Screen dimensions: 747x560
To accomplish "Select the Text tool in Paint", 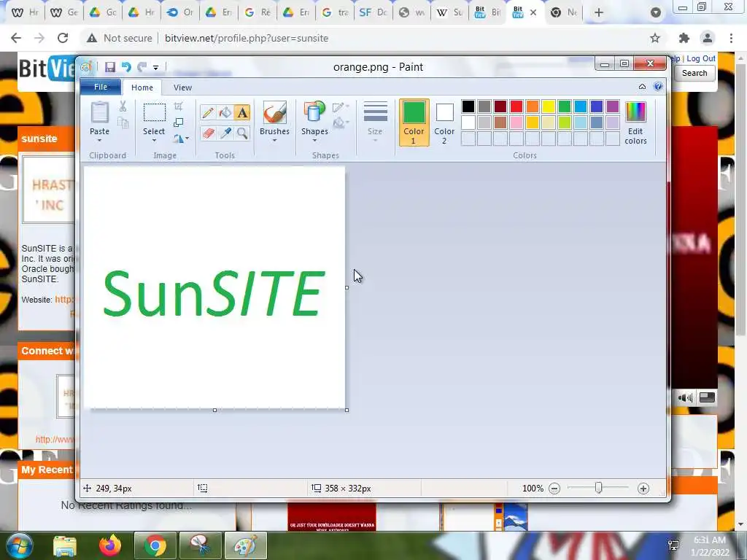I will (x=242, y=113).
